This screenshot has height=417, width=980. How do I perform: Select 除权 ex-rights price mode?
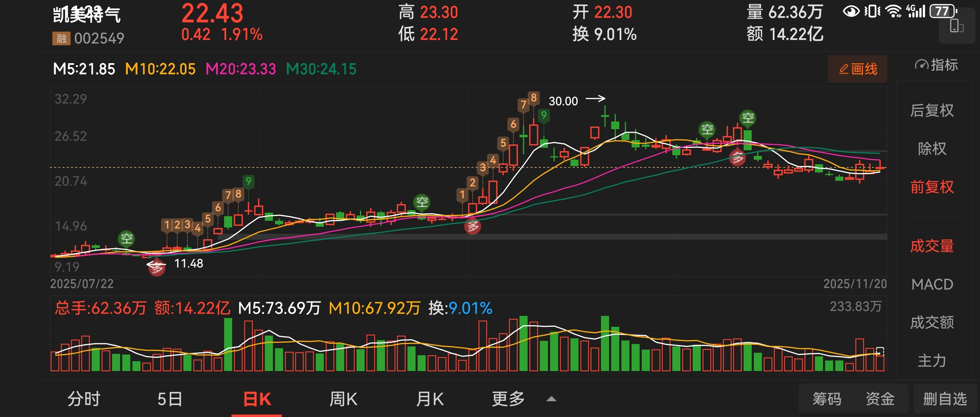pos(932,148)
